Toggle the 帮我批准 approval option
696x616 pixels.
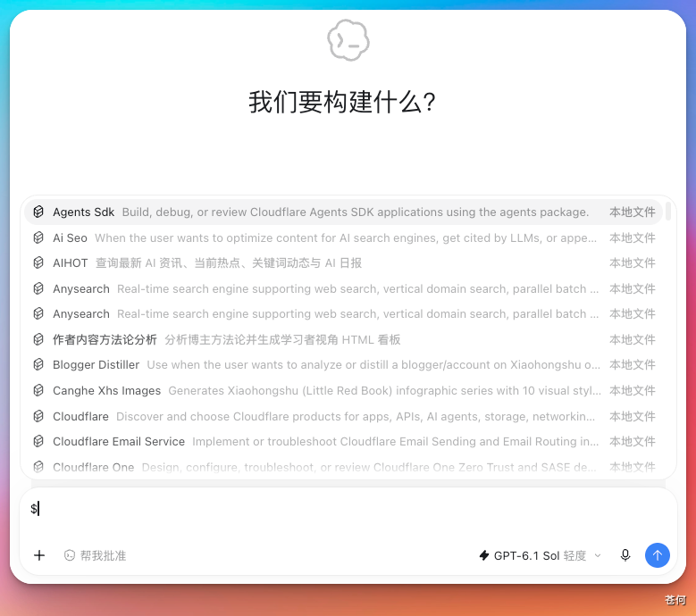pyautogui.click(x=95, y=555)
